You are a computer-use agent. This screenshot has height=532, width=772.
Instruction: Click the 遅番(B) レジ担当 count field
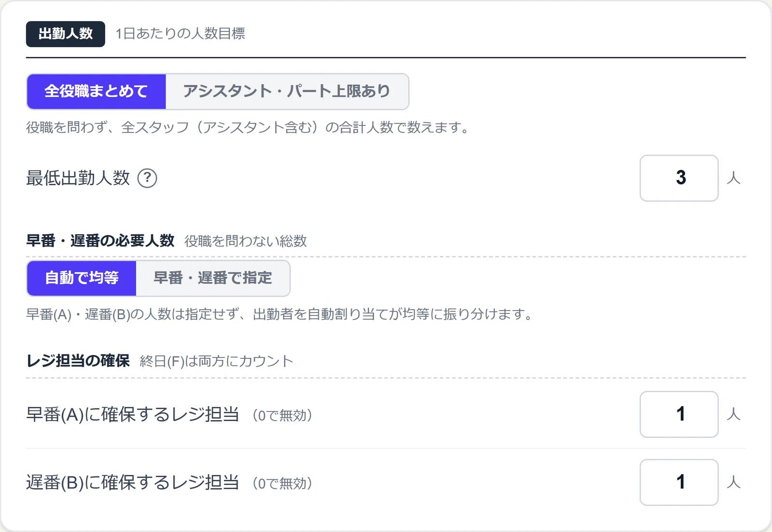[679, 482]
